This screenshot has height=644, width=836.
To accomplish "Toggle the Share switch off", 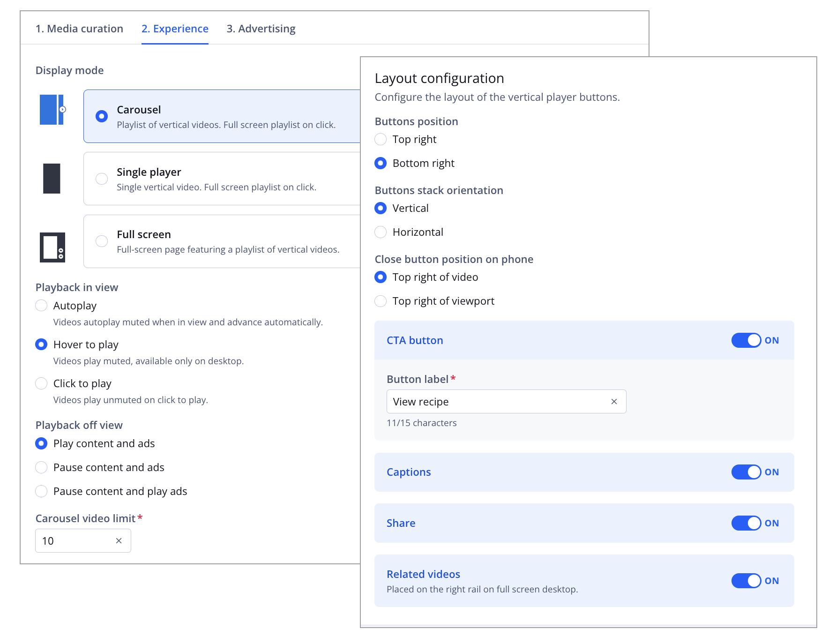I will [746, 523].
